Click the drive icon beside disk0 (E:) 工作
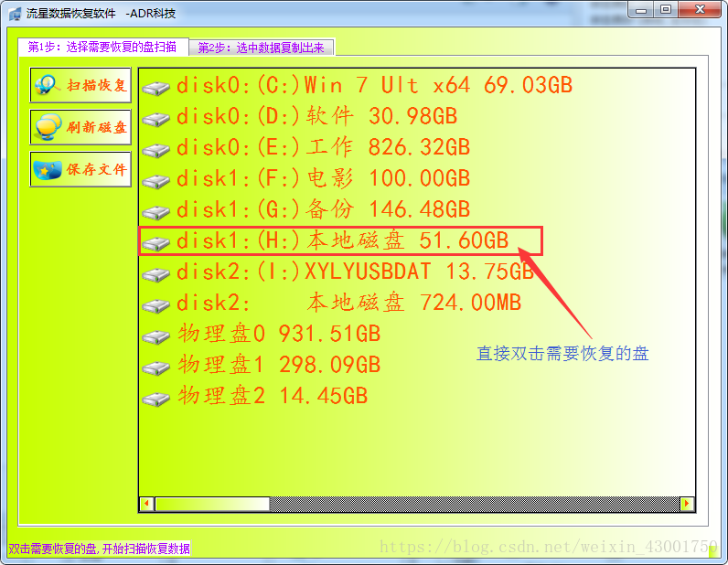728x565 pixels. (x=156, y=150)
